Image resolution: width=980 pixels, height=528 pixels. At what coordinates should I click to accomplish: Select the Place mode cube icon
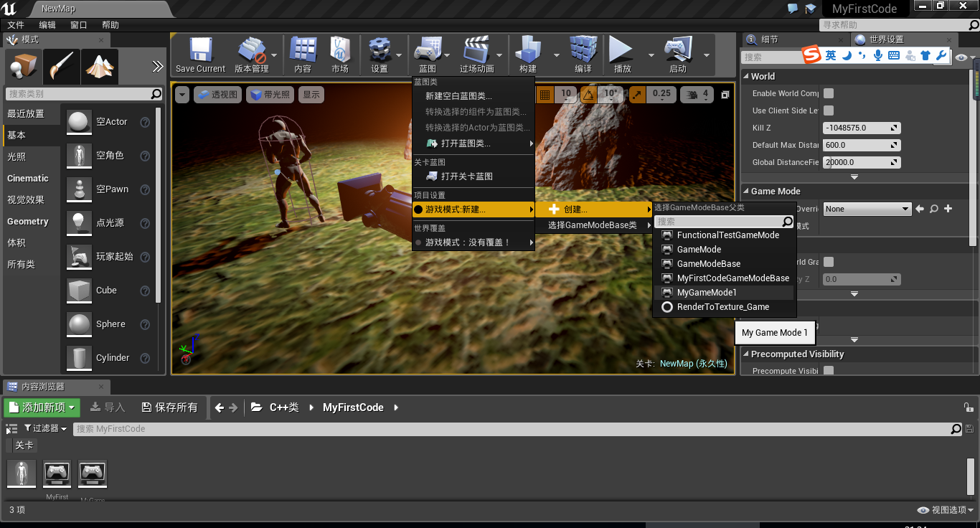tap(22, 67)
